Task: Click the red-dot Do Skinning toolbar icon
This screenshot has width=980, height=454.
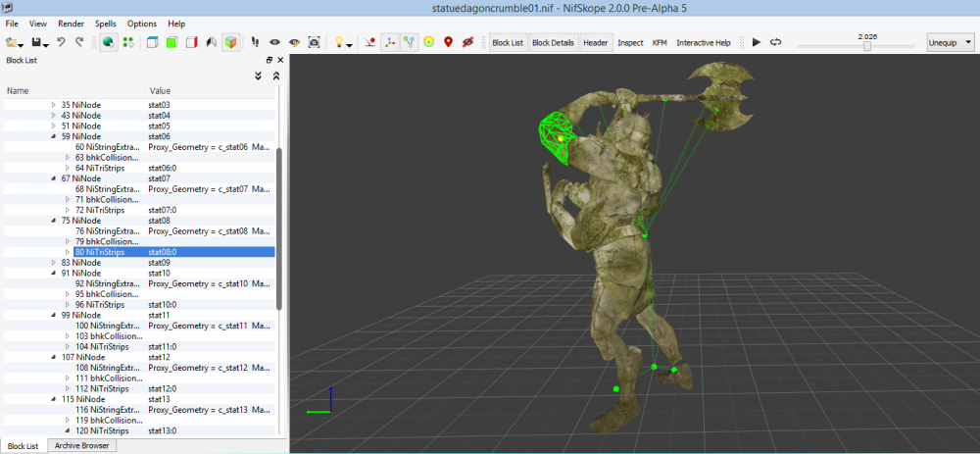Action: click(370, 42)
